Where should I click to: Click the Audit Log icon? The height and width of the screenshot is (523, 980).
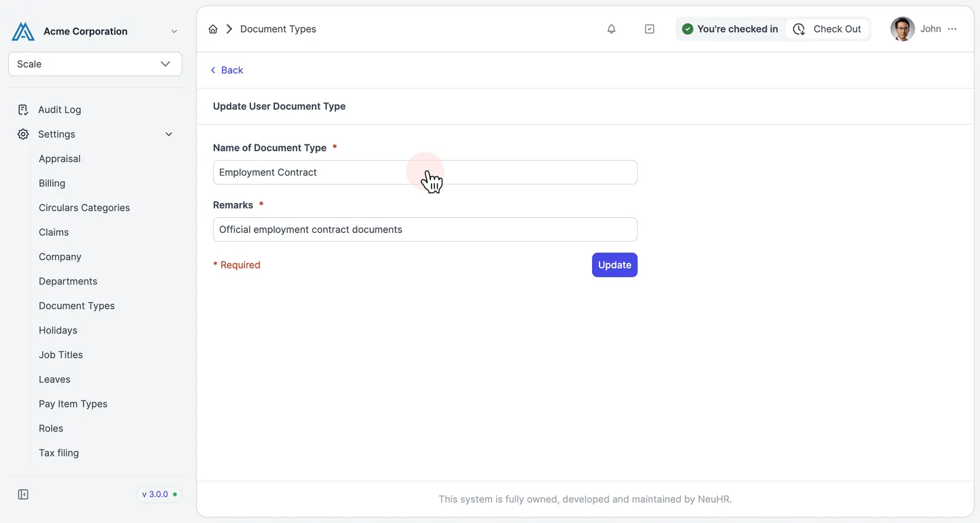coord(23,110)
